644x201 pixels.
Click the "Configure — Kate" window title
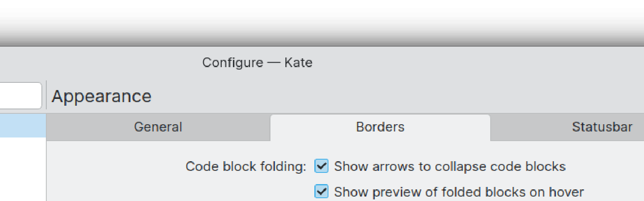[257, 63]
